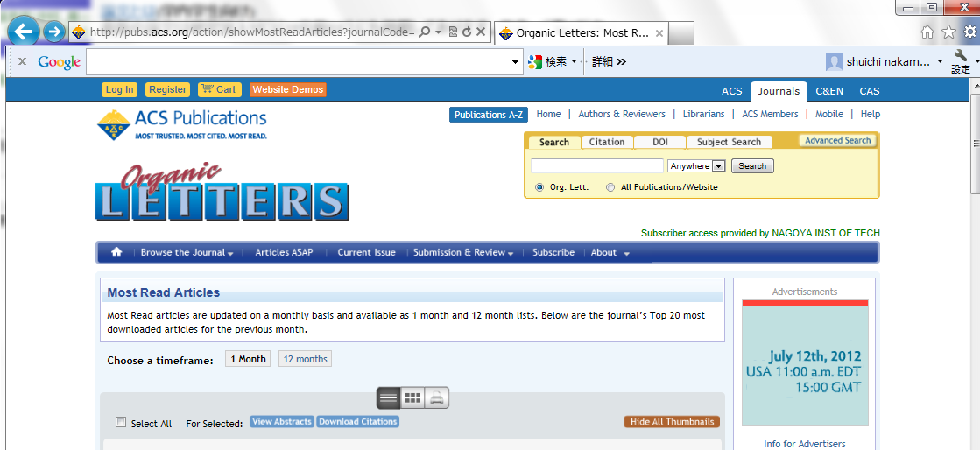Open the Subscribe menu item
Viewport: 980px width, 450px height.
pos(553,252)
